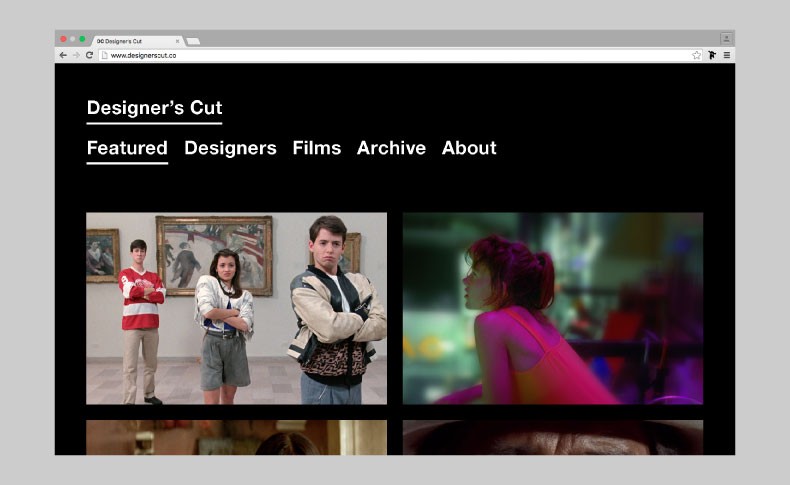Viewport: 790px width, 485px height.
Task: Click the user profile button in title bar
Action: (727, 38)
